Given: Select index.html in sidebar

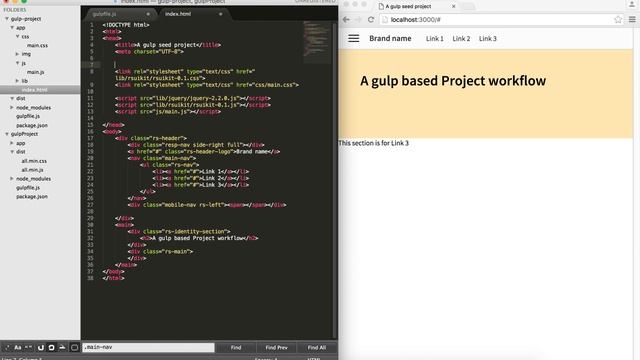Looking at the screenshot, I should click(34, 89).
